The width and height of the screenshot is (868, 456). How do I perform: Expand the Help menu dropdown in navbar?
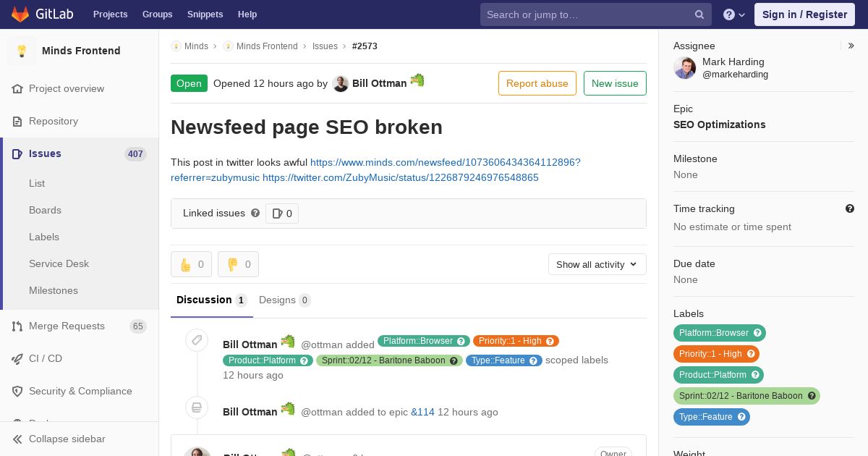point(734,14)
